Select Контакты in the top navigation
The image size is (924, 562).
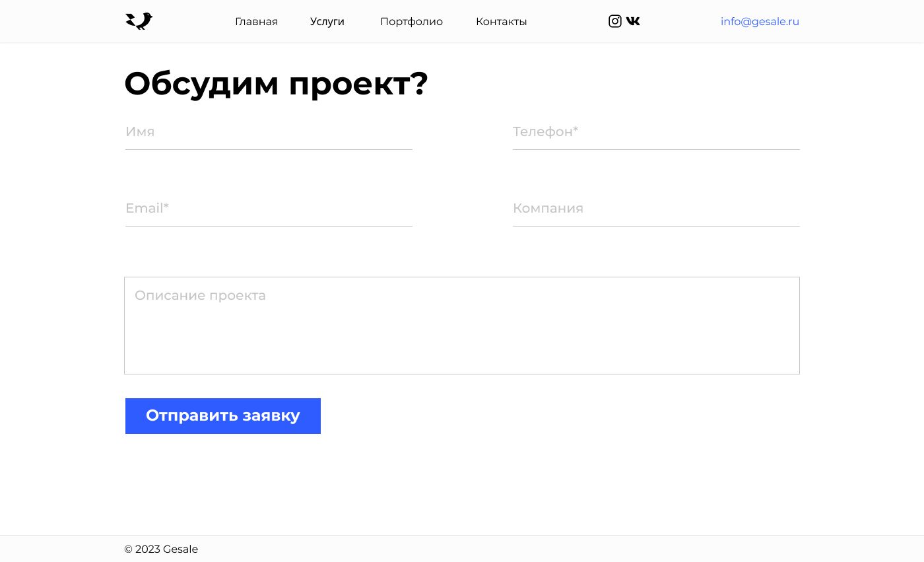[501, 22]
